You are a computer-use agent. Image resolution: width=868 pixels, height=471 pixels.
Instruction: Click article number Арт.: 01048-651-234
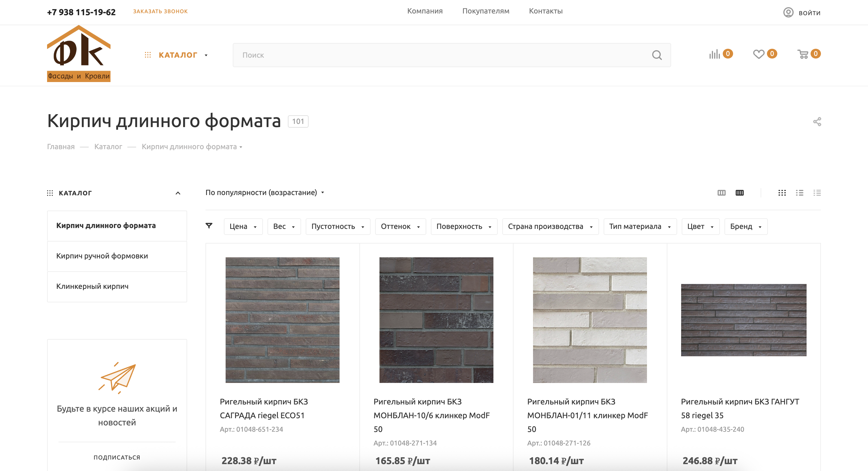(x=251, y=430)
